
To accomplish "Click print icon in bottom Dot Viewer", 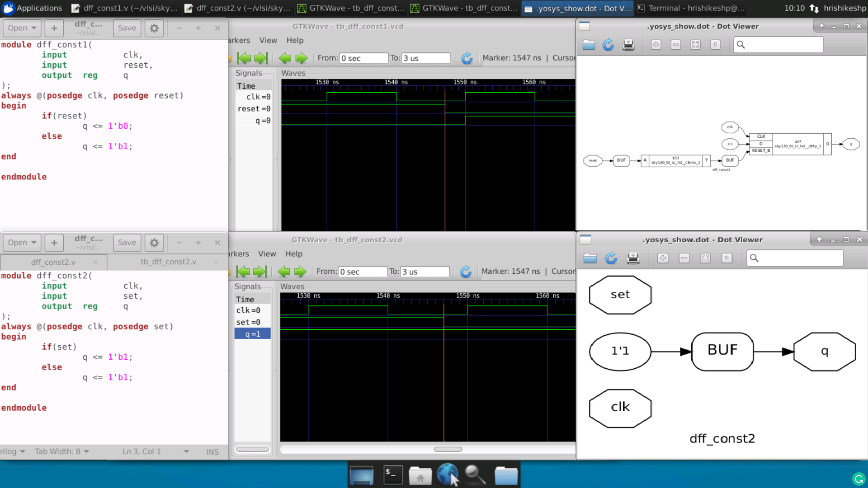I will [633, 258].
